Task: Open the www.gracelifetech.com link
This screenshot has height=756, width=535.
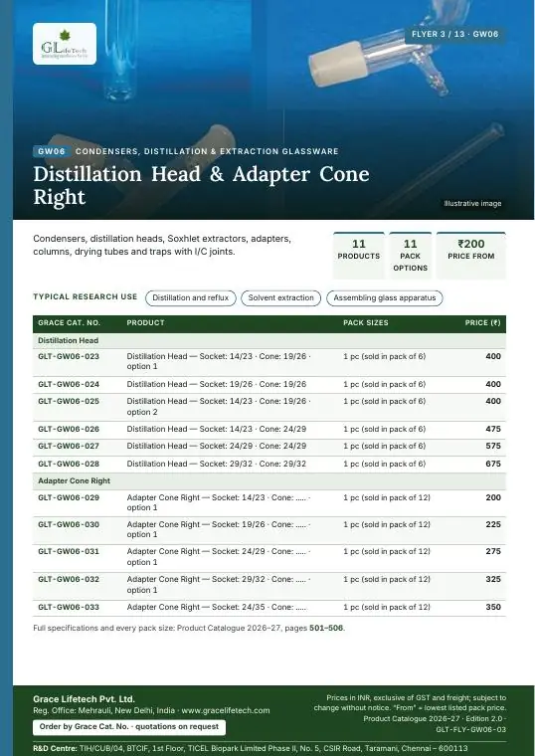Action: [226, 710]
